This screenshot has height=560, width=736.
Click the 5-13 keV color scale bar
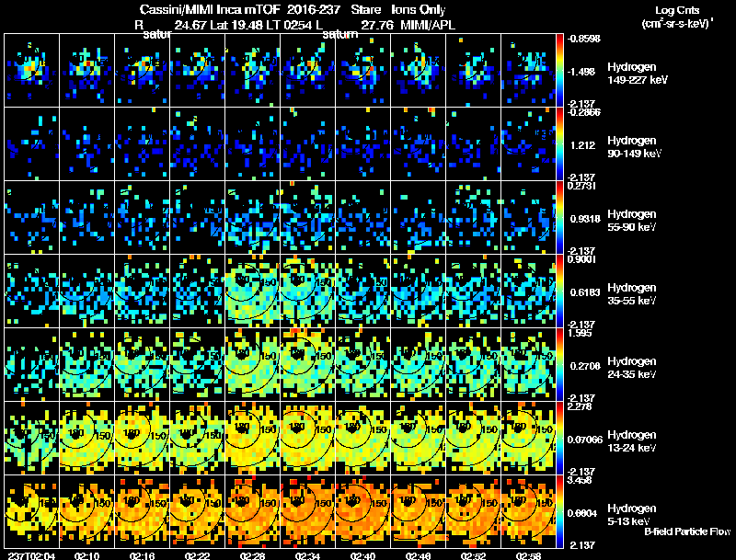pos(561,511)
